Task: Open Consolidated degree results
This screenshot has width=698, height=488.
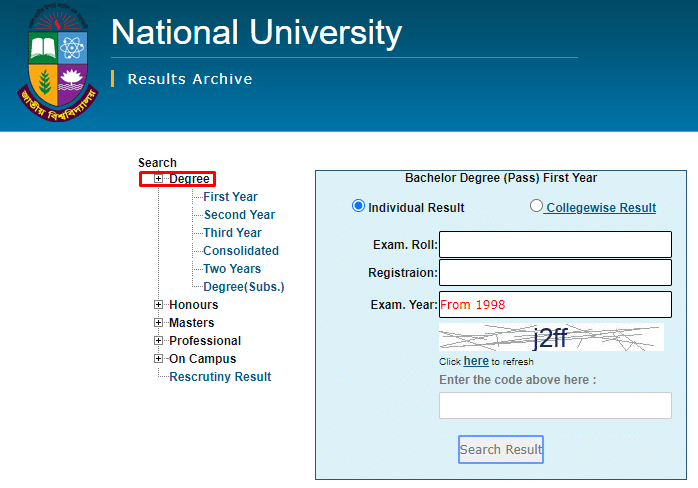Action: 241,251
